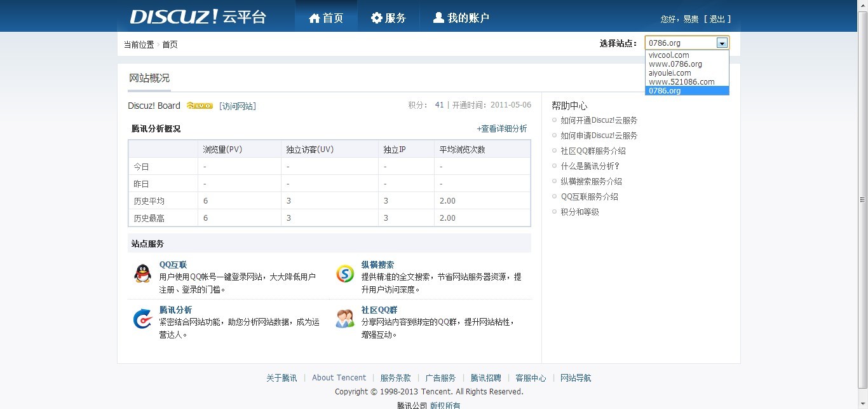Screen dimensions: 868x409
Task: Click the LV0 level badge icon
Action: (x=200, y=106)
